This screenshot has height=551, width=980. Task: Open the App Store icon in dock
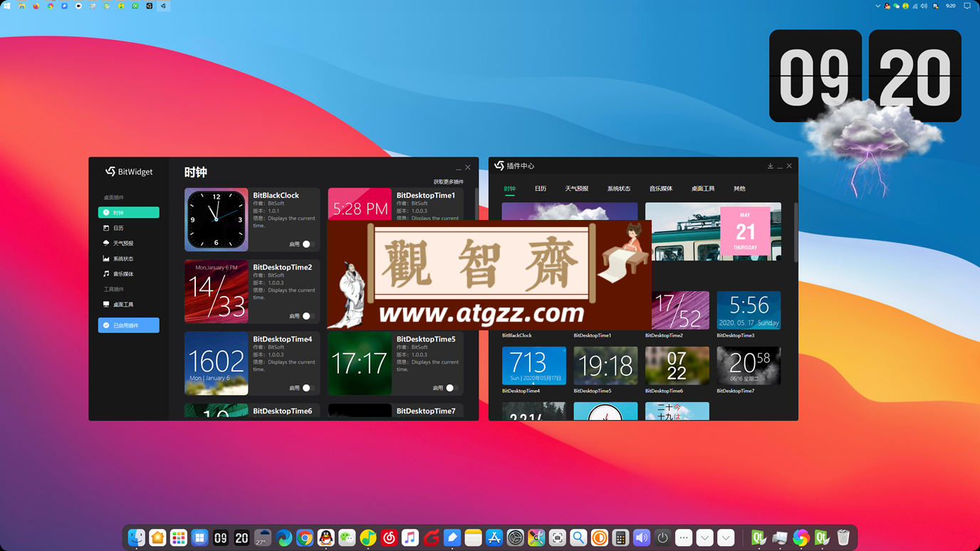pyautogui.click(x=494, y=537)
